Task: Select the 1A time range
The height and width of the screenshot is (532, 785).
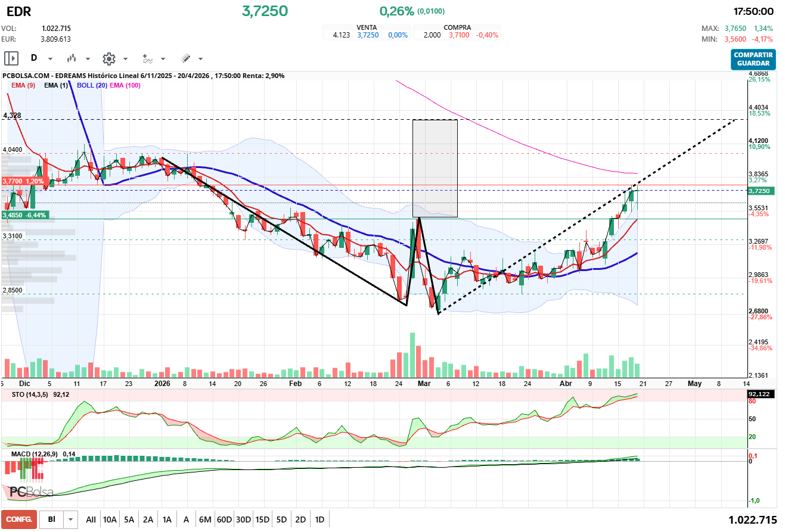Action: [x=167, y=519]
